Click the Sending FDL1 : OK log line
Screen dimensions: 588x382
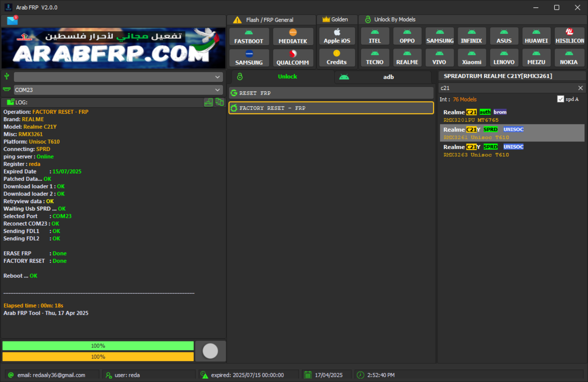click(32, 231)
